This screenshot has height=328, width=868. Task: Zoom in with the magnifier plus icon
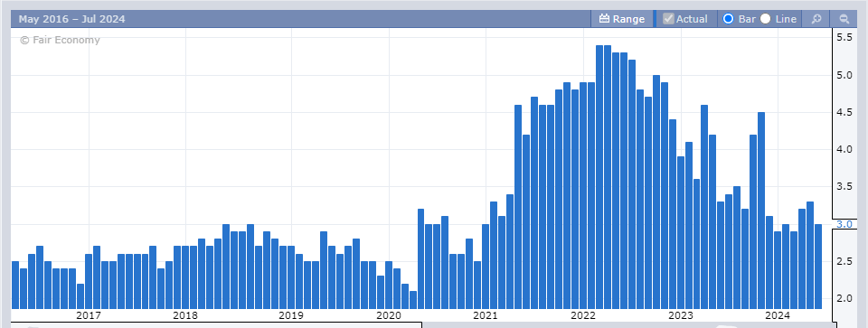(816, 19)
